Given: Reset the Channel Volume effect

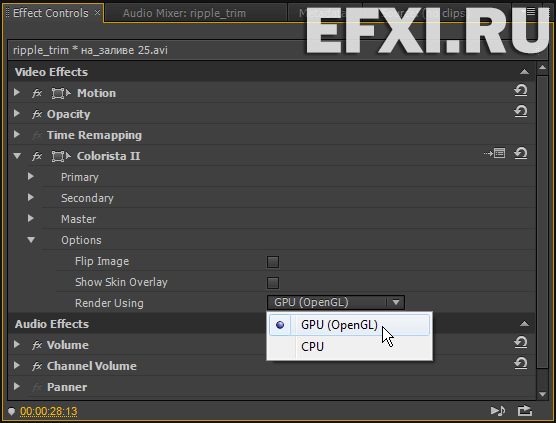Looking at the screenshot, I should tap(521, 363).
